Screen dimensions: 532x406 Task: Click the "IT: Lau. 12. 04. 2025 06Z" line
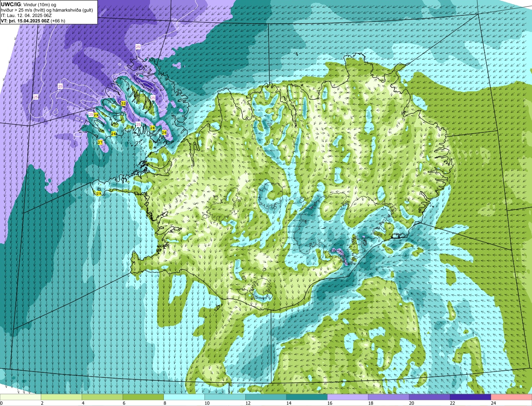click(x=26, y=15)
